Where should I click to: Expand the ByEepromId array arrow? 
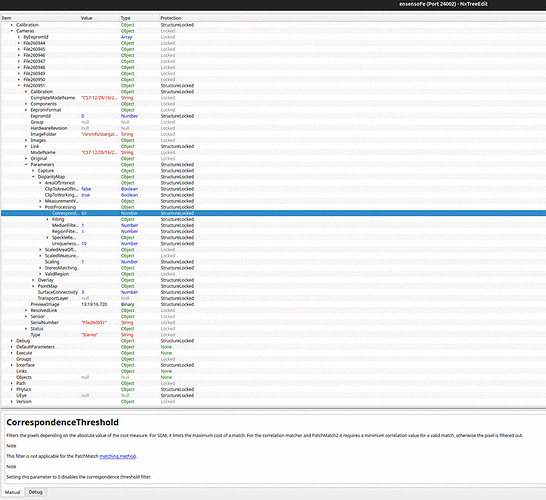(x=19, y=37)
